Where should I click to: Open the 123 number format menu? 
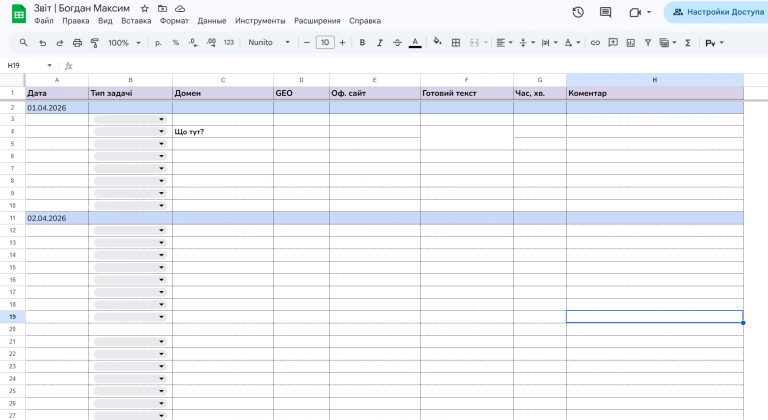pyautogui.click(x=229, y=43)
